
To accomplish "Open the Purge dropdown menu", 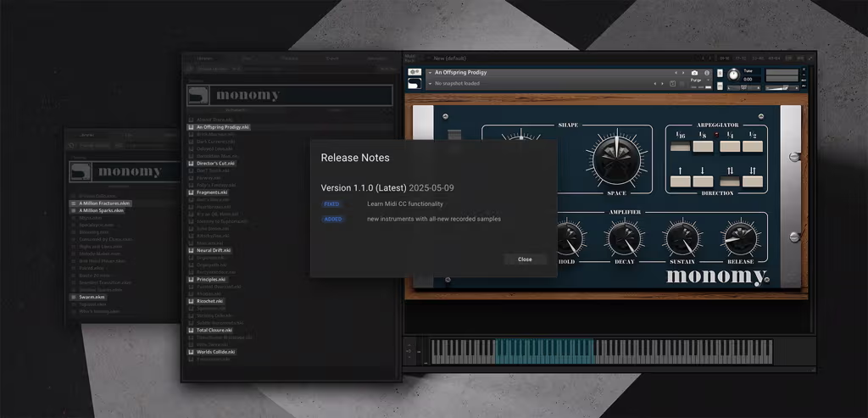I will [699, 81].
